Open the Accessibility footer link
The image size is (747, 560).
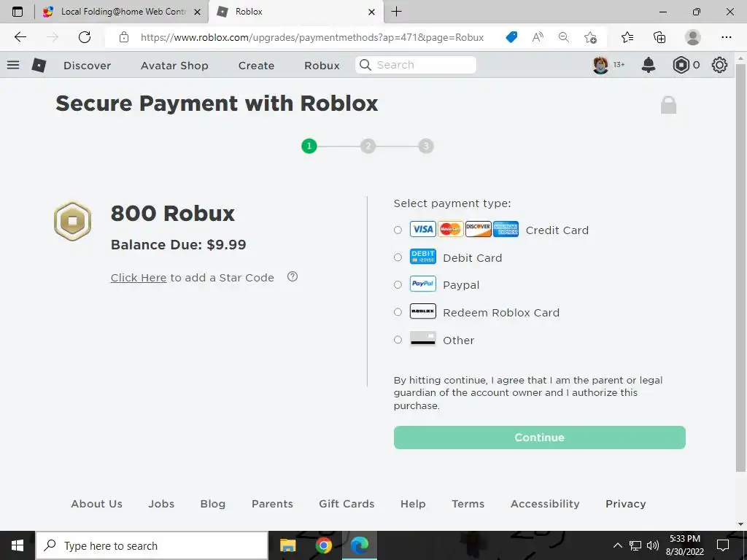[545, 503]
